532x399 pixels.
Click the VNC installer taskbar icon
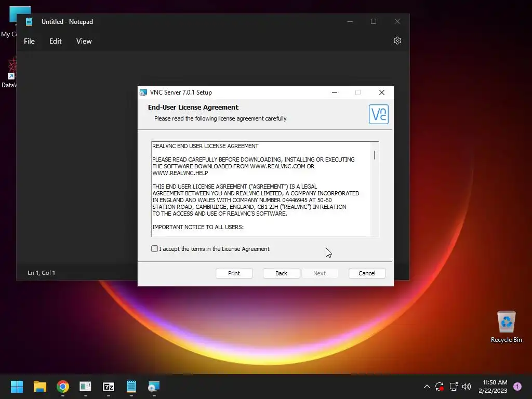tap(154, 387)
